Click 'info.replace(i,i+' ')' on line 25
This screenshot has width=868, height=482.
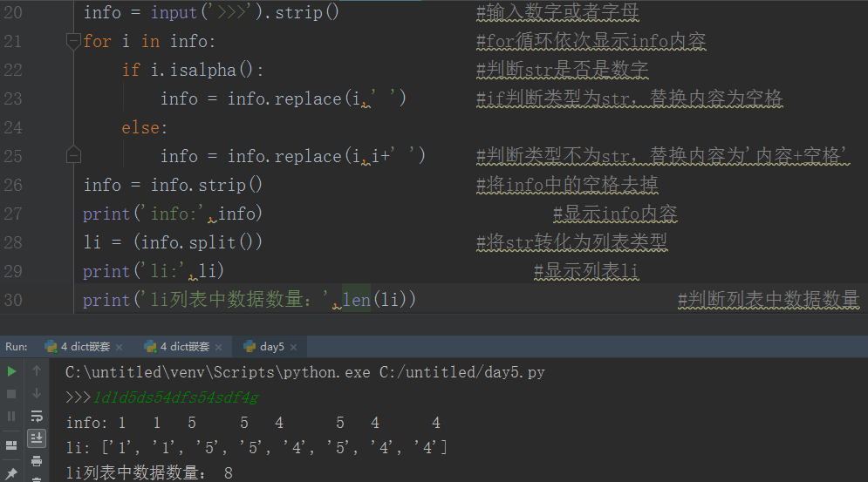point(326,156)
